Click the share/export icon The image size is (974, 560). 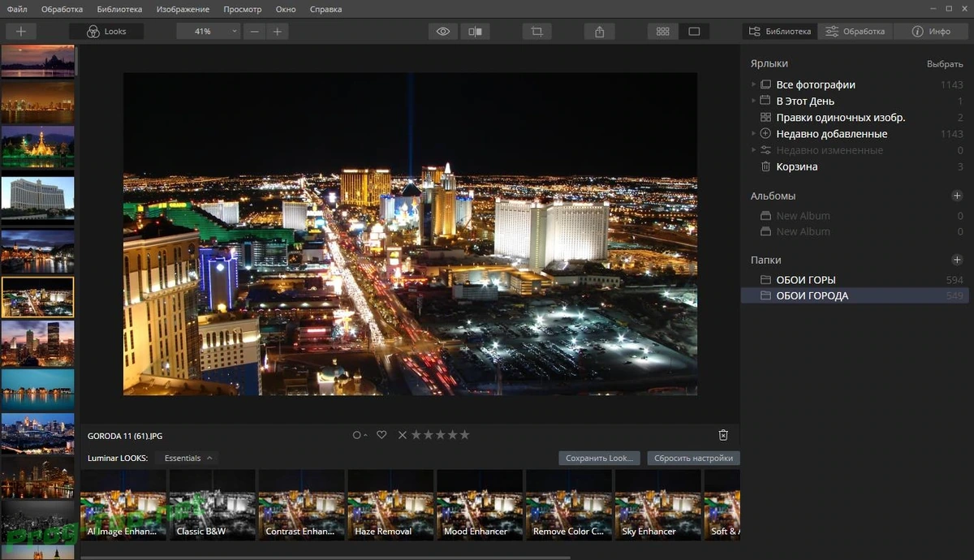coord(600,32)
